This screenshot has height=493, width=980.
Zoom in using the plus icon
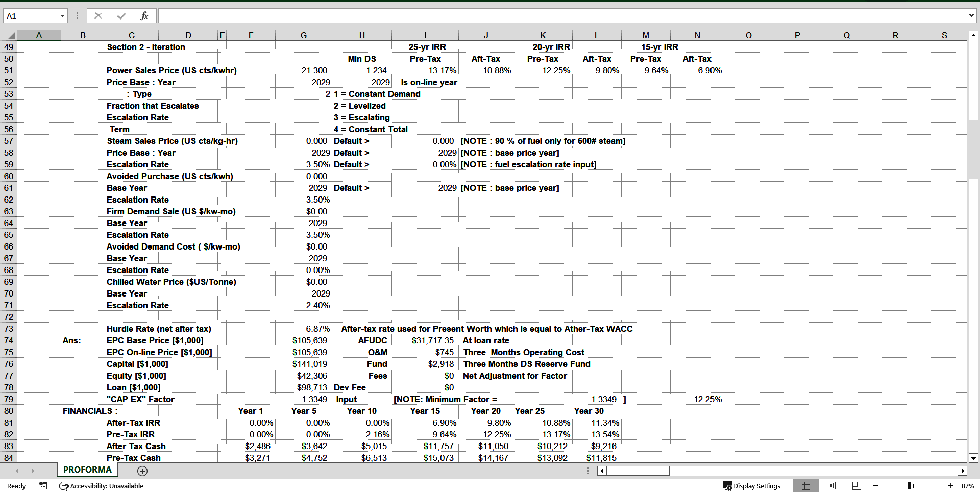(950, 486)
